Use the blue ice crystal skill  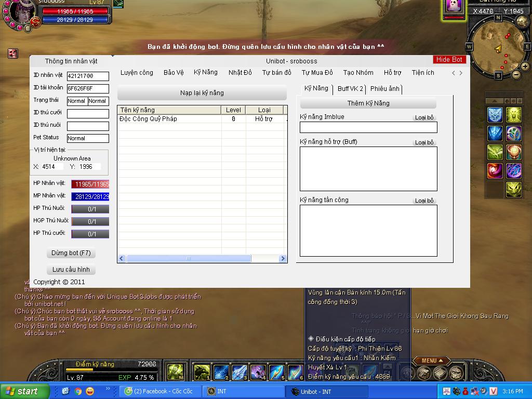coord(495,134)
